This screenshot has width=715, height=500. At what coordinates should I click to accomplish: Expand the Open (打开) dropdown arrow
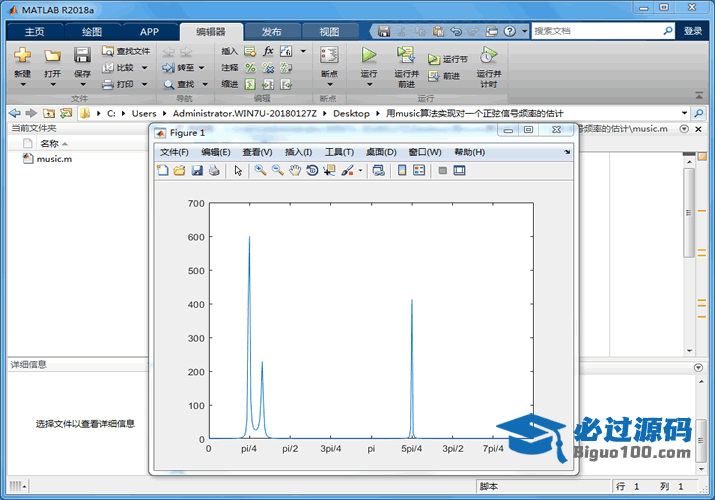[x=53, y=84]
